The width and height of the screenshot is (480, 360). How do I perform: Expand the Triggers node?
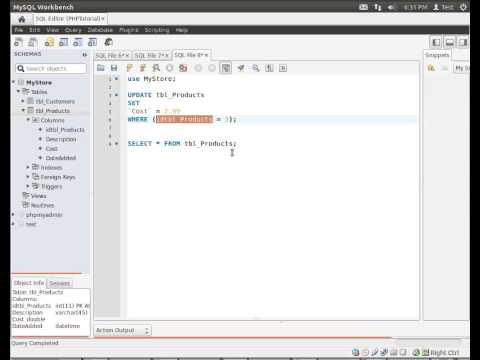(28, 186)
